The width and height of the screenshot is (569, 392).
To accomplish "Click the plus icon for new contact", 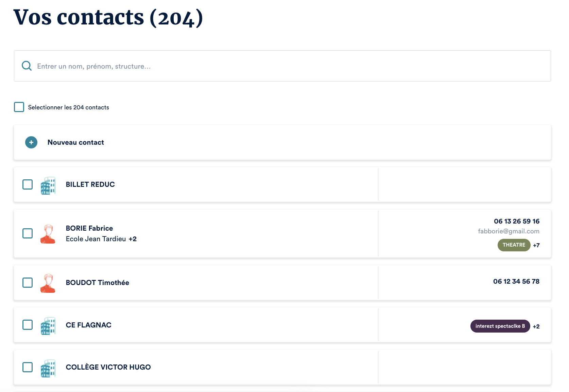I will pyautogui.click(x=31, y=142).
